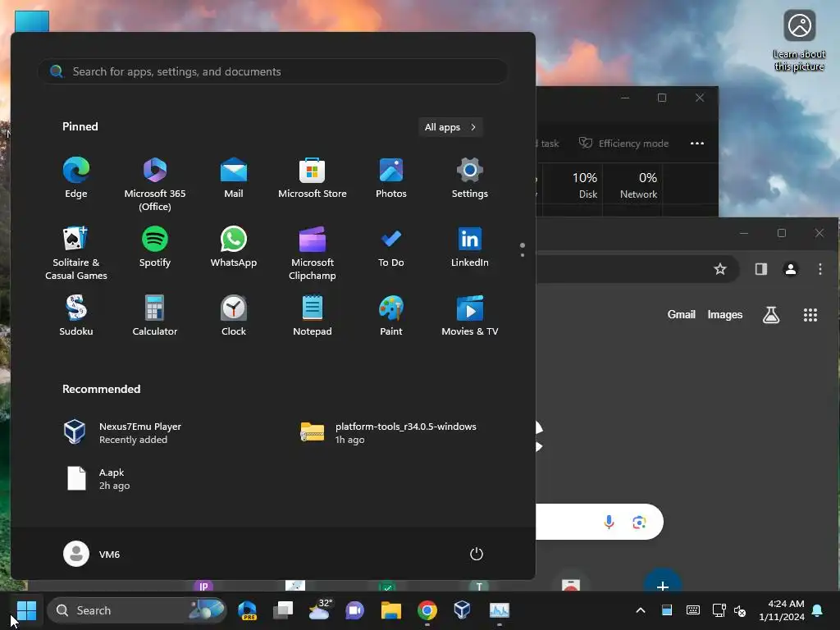Image resolution: width=840 pixels, height=630 pixels.
Task: Click Learn about this picture desktop icon
Action: (799, 41)
